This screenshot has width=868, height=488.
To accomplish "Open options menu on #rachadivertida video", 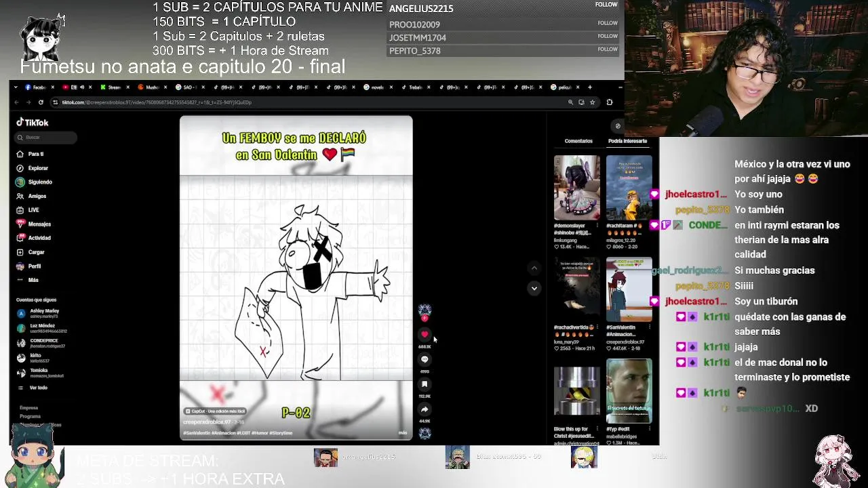I will [x=597, y=327].
